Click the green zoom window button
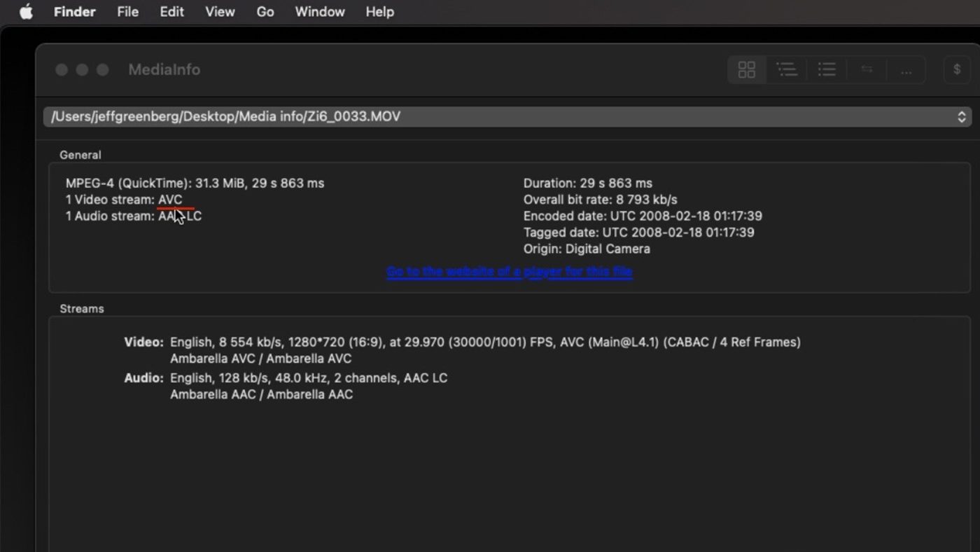Screen dimensions: 980x552 pyautogui.click(x=102, y=69)
